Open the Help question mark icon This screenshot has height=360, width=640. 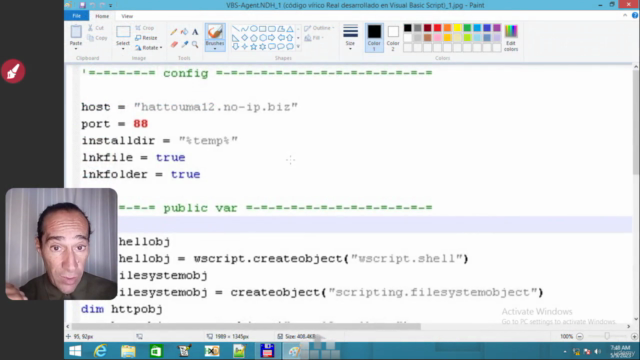[635, 16]
